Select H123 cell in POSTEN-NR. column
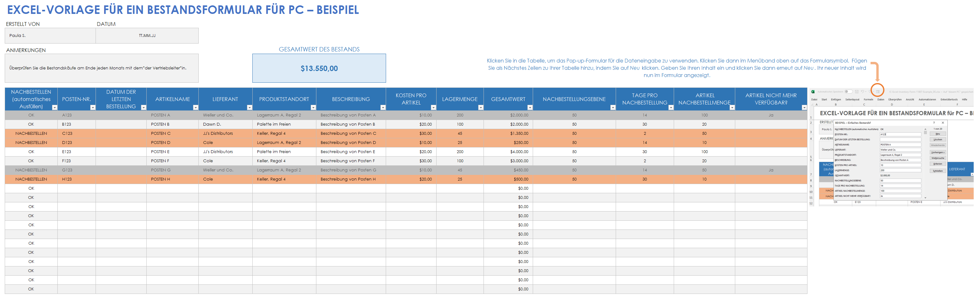This screenshot has height=298, width=980. 76,179
